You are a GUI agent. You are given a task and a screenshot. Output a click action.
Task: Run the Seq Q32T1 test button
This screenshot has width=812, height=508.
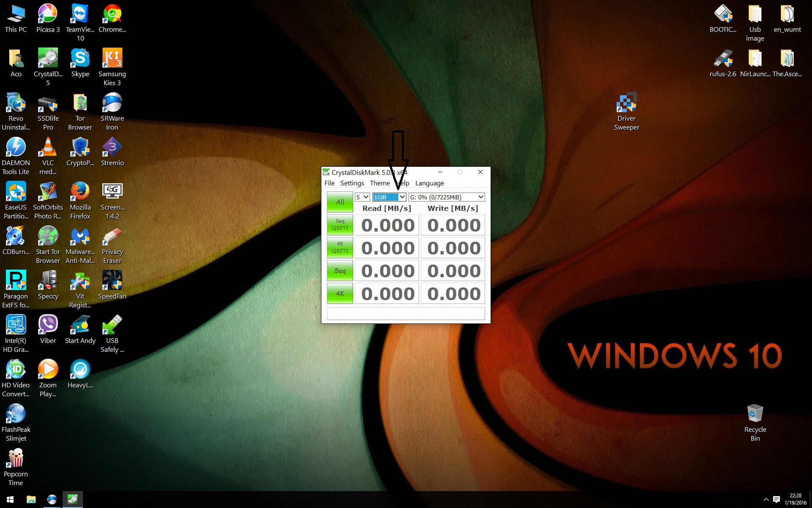pos(340,225)
